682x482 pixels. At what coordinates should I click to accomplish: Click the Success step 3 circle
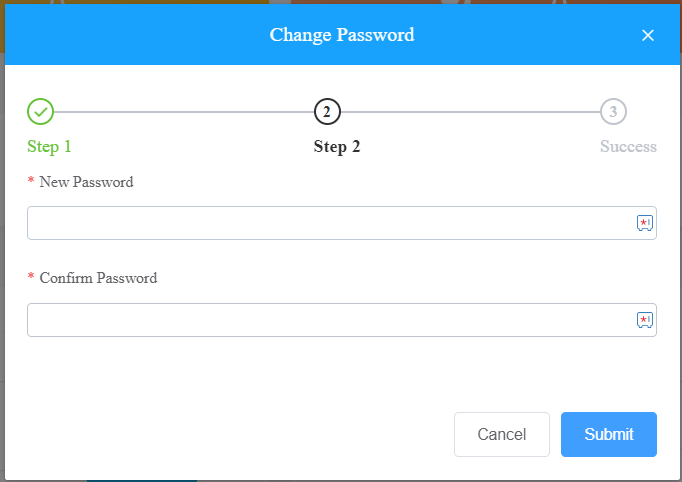coord(613,112)
